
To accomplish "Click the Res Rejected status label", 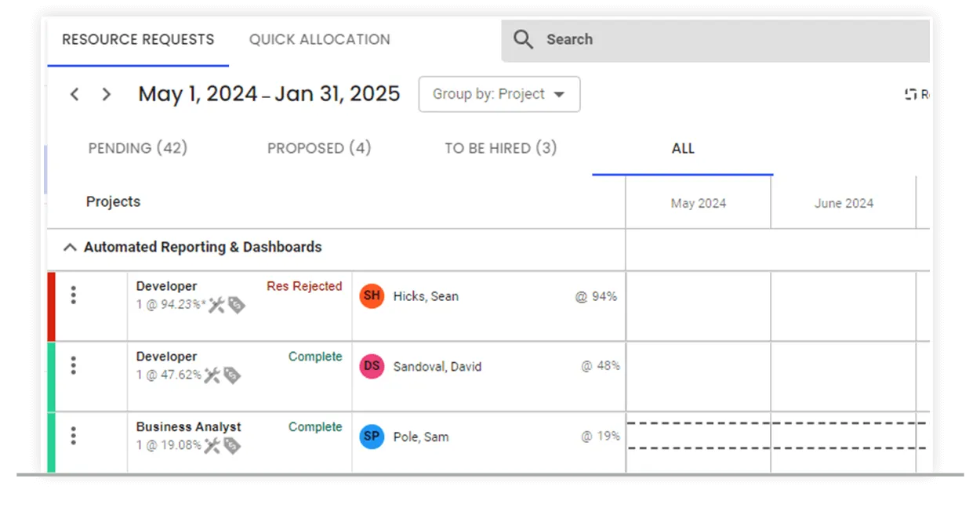I will tap(304, 286).
